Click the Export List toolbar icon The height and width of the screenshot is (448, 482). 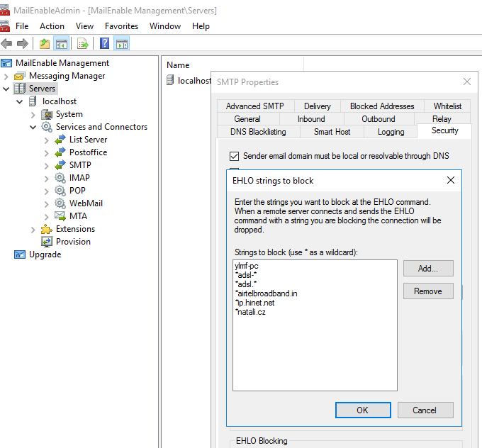coord(83,44)
